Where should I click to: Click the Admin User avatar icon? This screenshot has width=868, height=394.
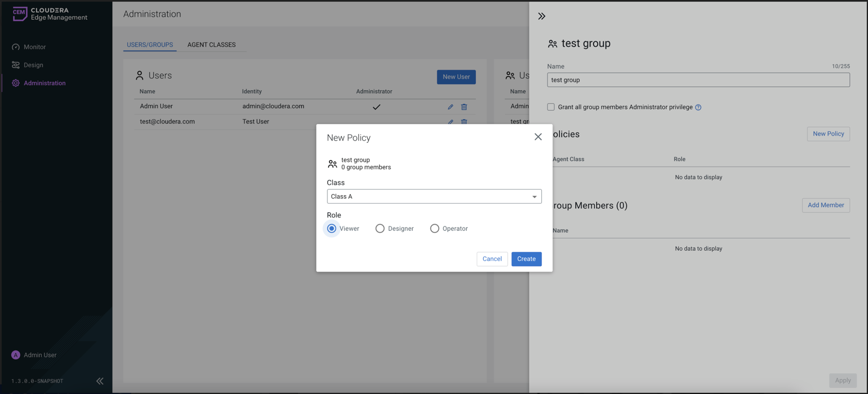[16, 355]
